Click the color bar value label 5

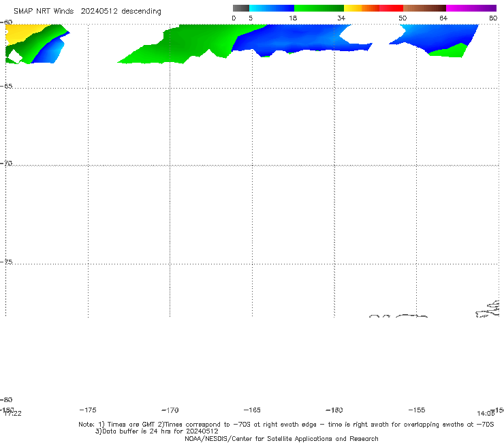click(x=251, y=18)
